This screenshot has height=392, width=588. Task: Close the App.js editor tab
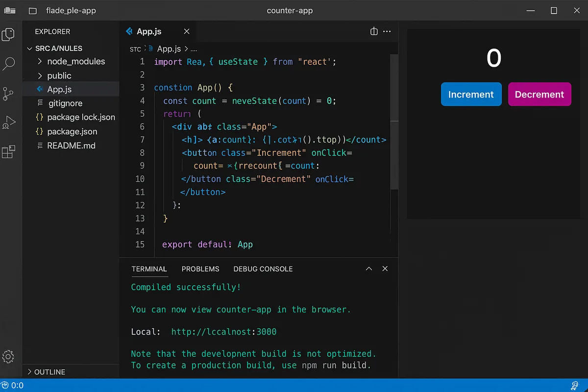pyautogui.click(x=187, y=31)
